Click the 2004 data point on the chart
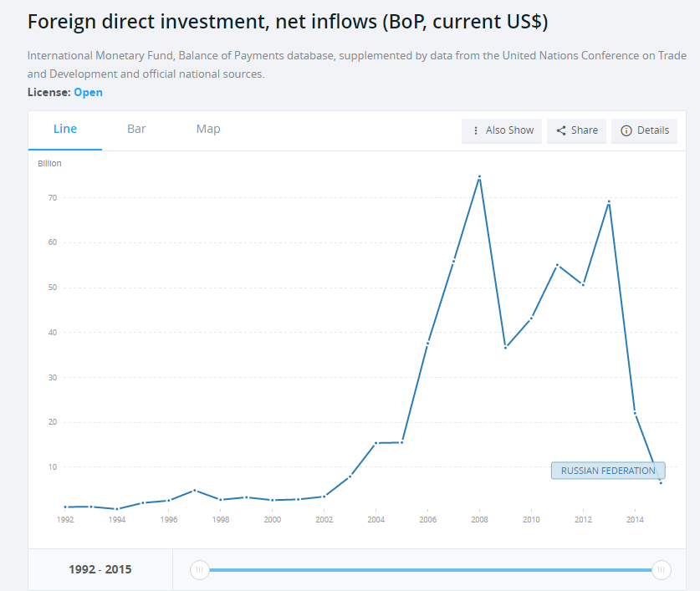The width and height of the screenshot is (700, 591). (376, 443)
